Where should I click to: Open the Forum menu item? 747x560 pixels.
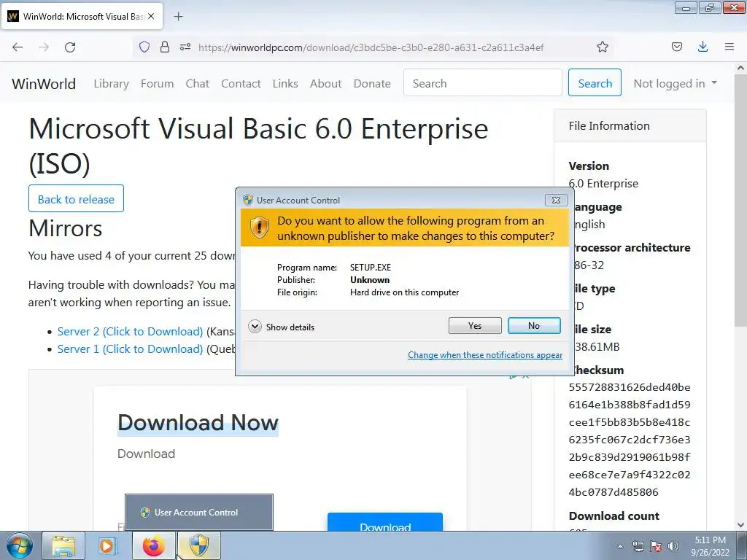158,83
